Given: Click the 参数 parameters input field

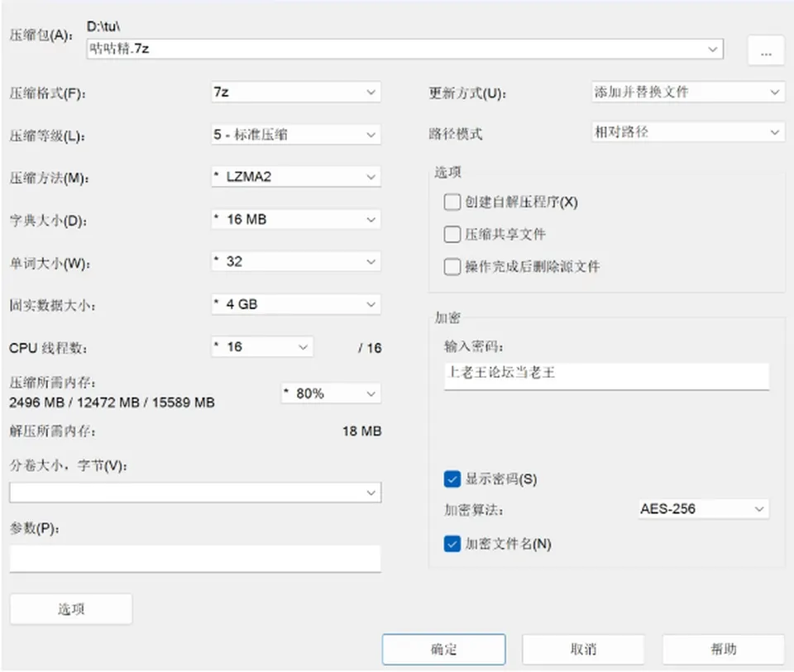Looking at the screenshot, I should point(195,559).
